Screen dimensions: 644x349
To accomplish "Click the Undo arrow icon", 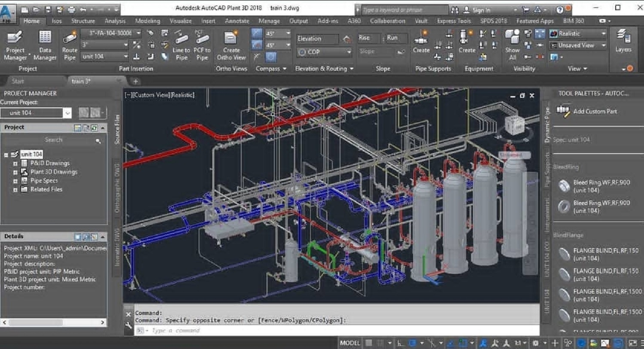I will [x=83, y=9].
